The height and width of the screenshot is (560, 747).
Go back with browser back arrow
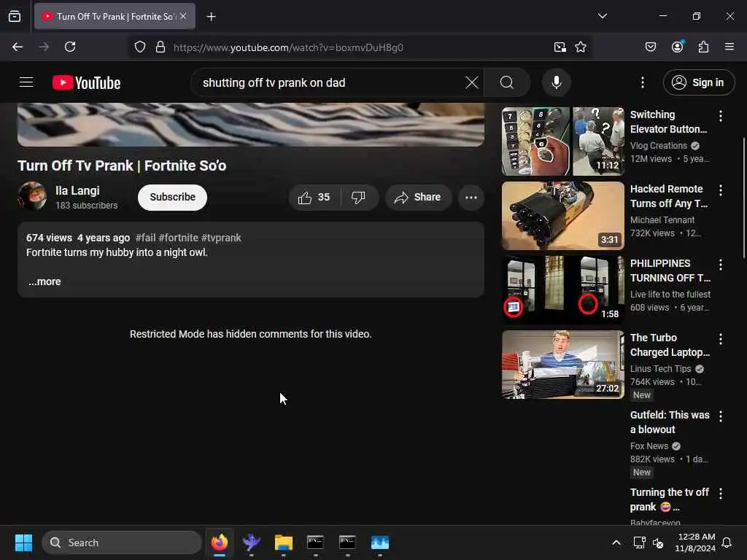coord(18,47)
